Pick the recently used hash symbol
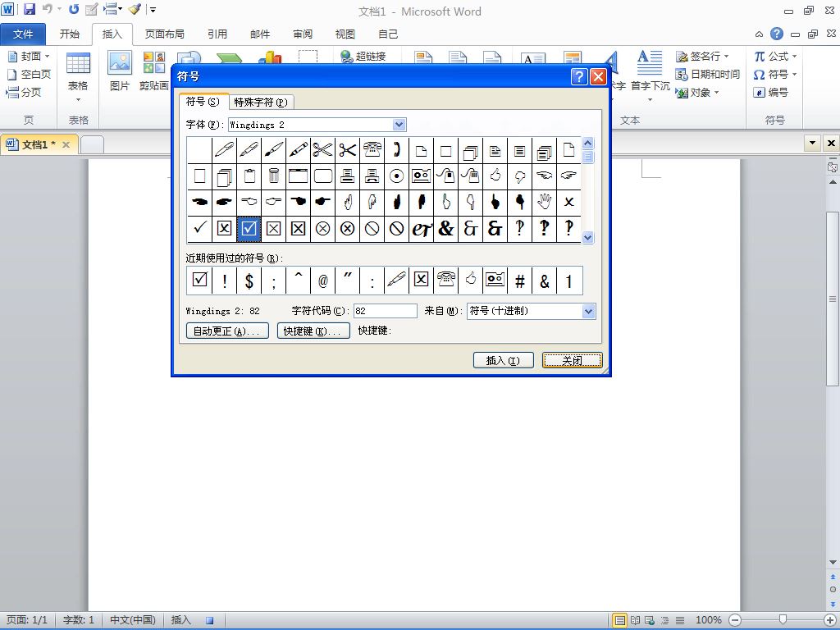 coord(519,281)
